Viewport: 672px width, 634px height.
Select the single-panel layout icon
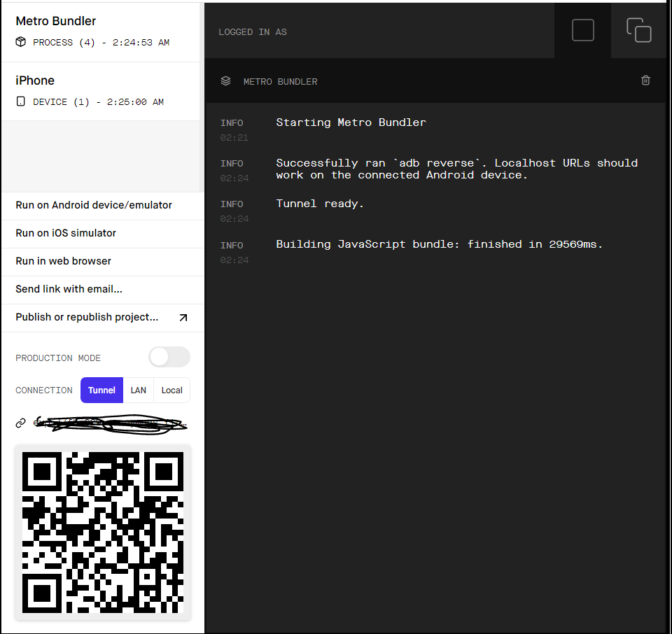point(583,30)
